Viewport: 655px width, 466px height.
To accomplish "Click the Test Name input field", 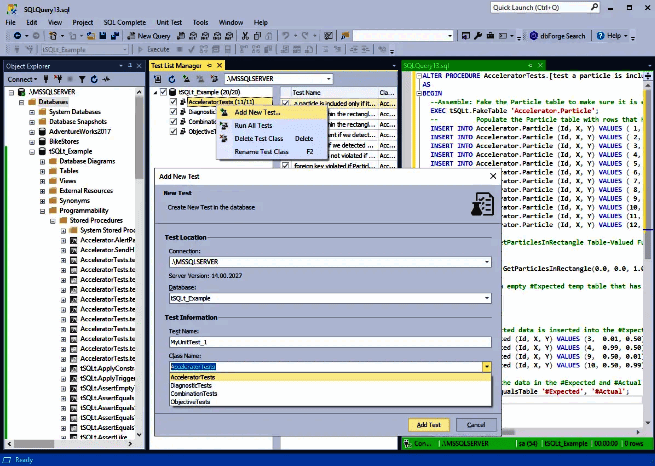I will pos(329,341).
